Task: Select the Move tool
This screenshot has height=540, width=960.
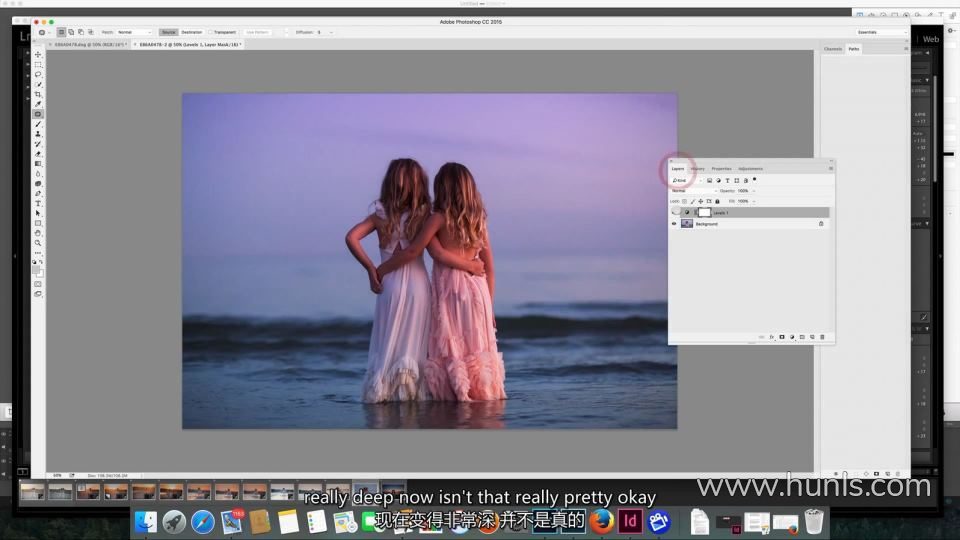Action: [38, 55]
